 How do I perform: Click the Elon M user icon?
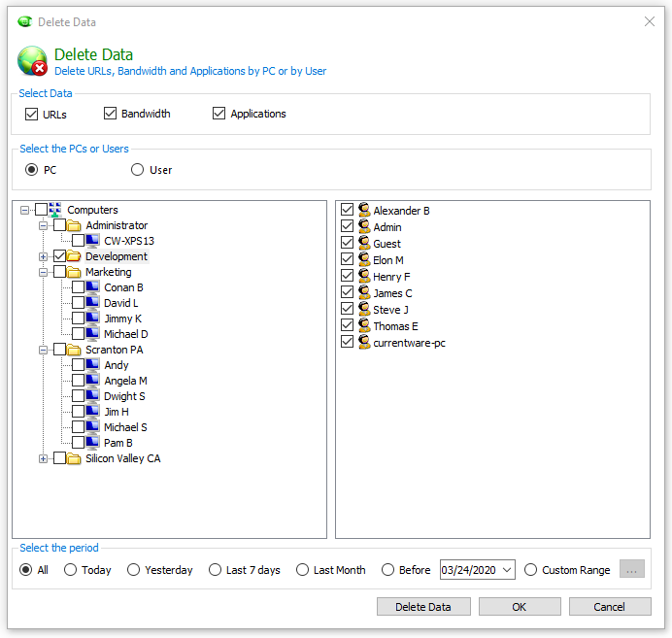pos(364,259)
